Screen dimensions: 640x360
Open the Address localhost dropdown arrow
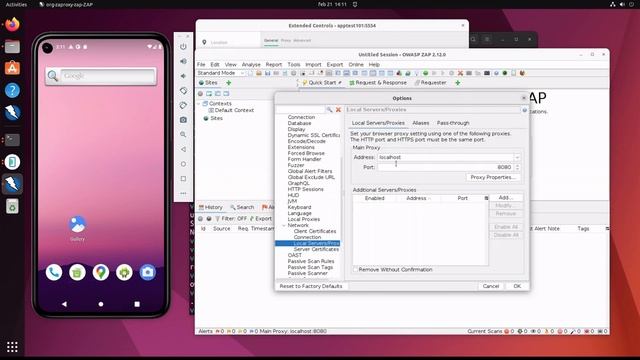coord(517,157)
